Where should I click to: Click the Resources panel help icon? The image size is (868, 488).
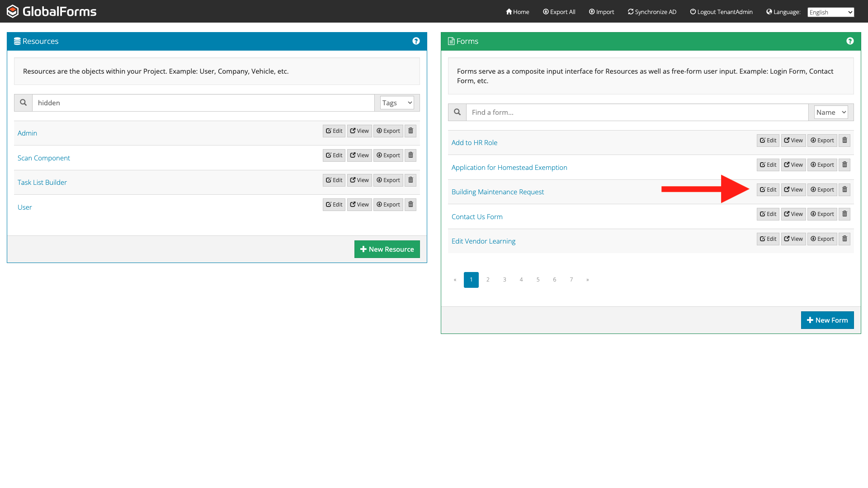tap(416, 41)
